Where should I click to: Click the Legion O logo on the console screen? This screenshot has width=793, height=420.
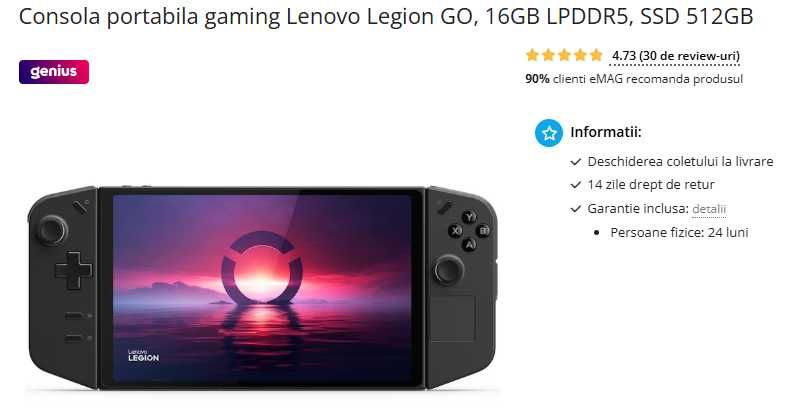pos(262,267)
